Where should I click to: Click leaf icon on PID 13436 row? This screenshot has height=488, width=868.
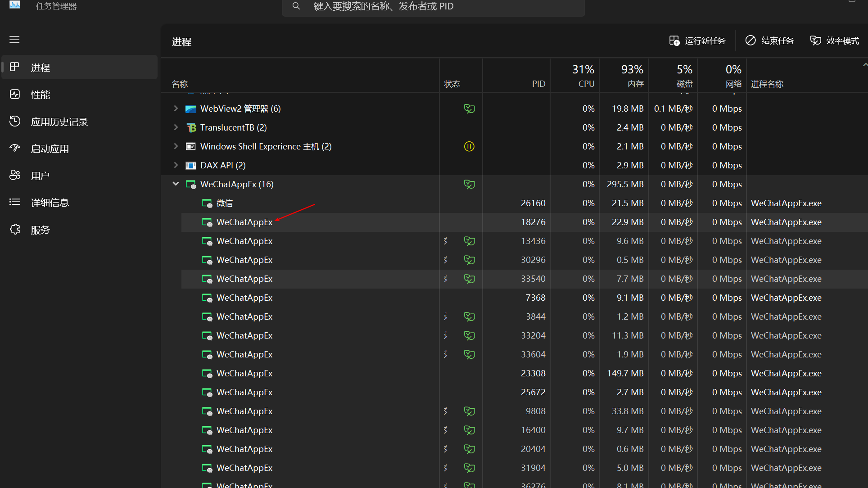tap(470, 241)
